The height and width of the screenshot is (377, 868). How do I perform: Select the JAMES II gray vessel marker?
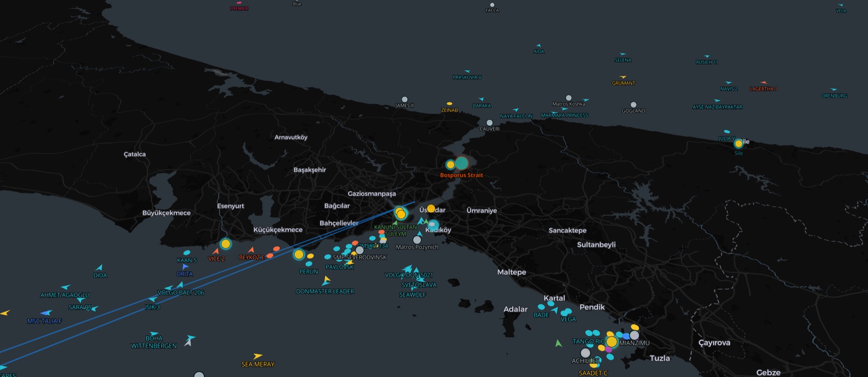[405, 99]
